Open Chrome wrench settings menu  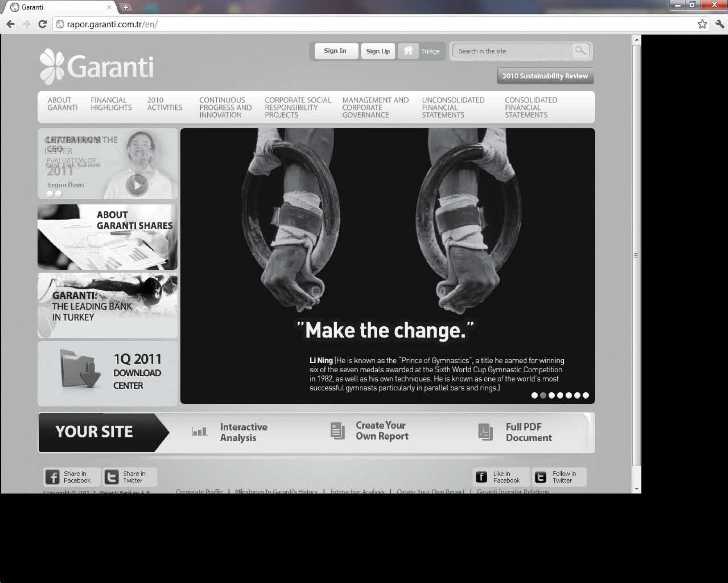(x=719, y=24)
